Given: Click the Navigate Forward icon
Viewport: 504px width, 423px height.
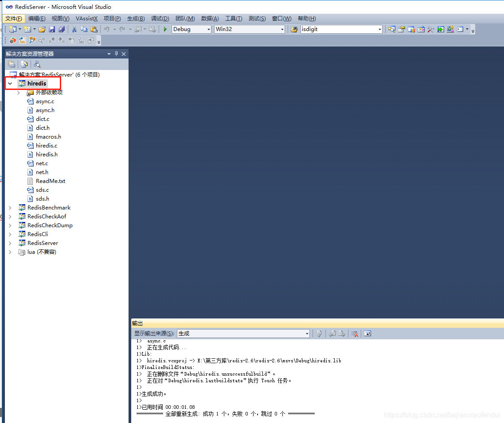Looking at the screenshot, I should click(x=152, y=29).
